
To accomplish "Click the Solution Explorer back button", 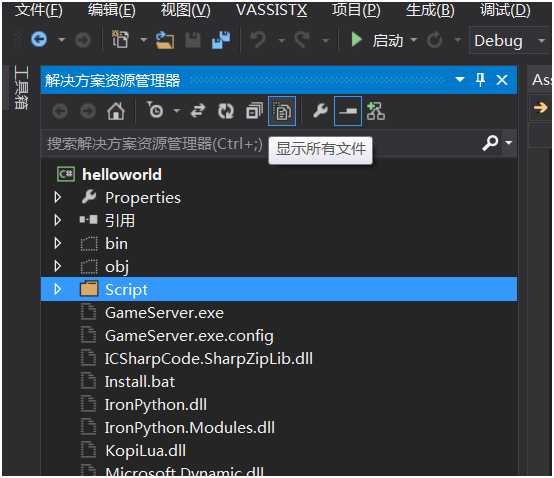I will coord(60,112).
